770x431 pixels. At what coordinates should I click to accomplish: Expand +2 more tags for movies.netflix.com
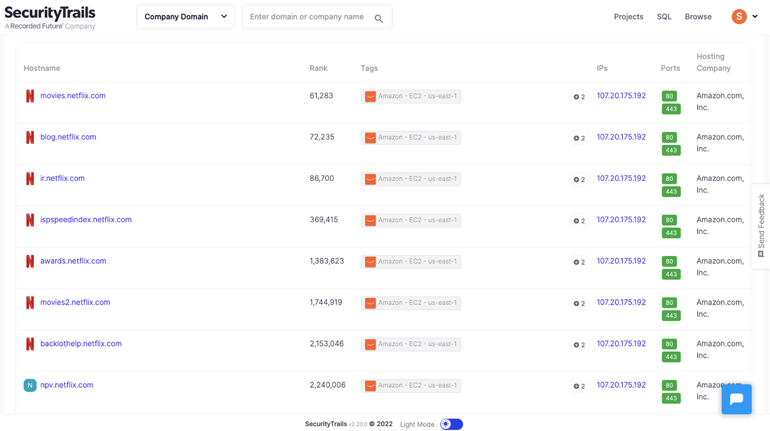tap(579, 97)
